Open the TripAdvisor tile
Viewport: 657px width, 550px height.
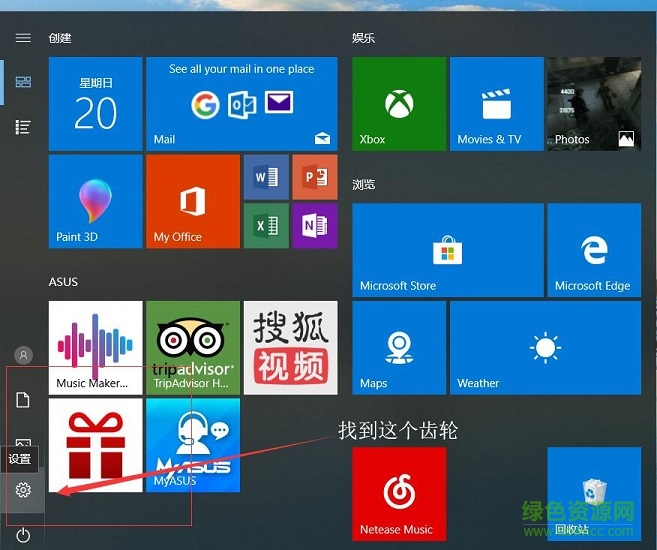pos(193,348)
